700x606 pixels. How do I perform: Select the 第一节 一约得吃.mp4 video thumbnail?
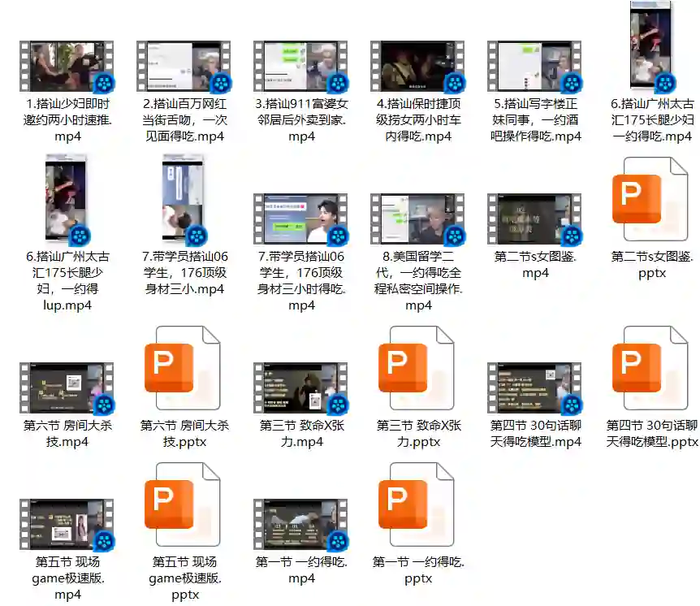300,525
